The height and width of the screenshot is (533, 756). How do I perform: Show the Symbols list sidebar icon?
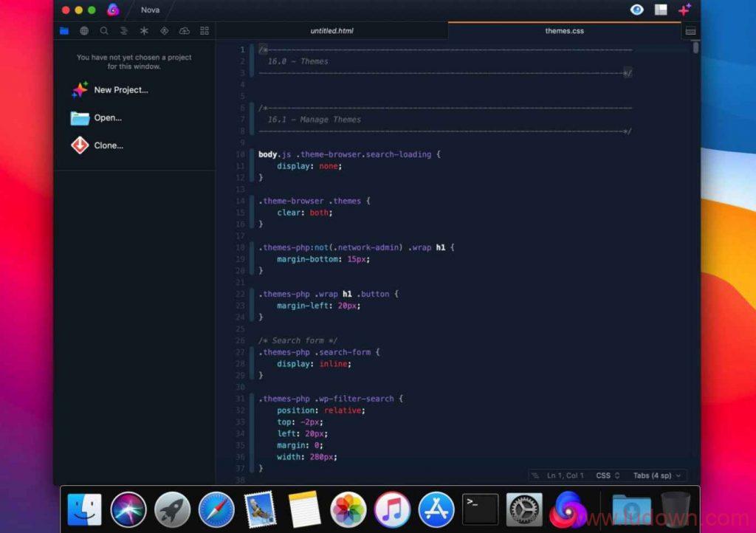[124, 31]
